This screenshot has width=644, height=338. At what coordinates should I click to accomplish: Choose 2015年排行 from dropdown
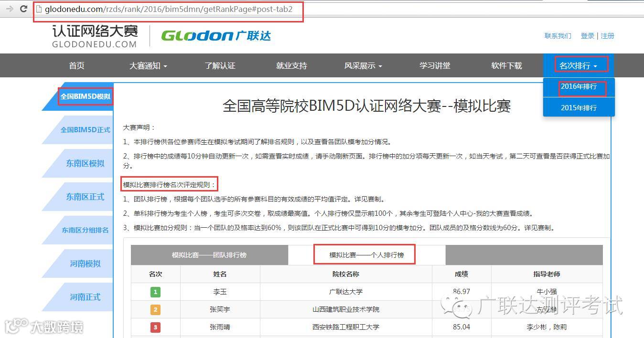pyautogui.click(x=579, y=107)
